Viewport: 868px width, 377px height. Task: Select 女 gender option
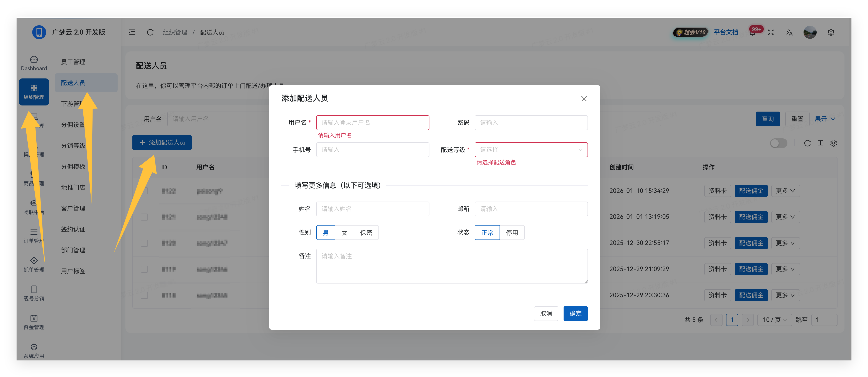pyautogui.click(x=344, y=233)
